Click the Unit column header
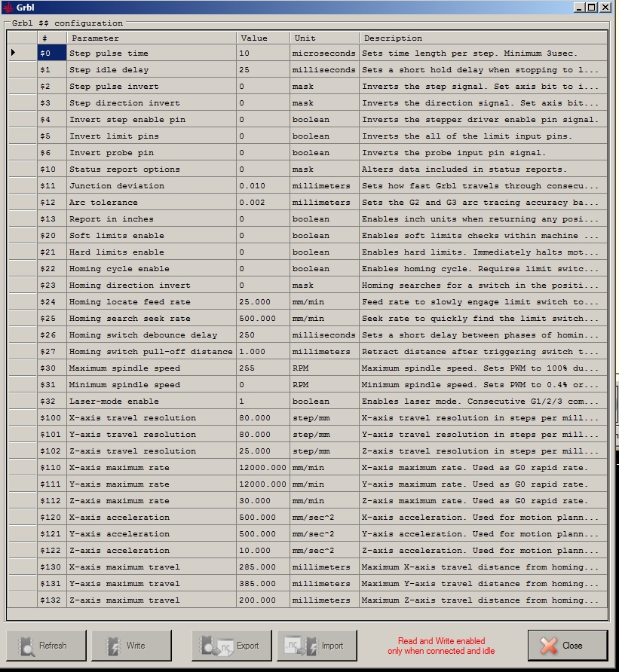The image size is (619, 672). click(324, 38)
